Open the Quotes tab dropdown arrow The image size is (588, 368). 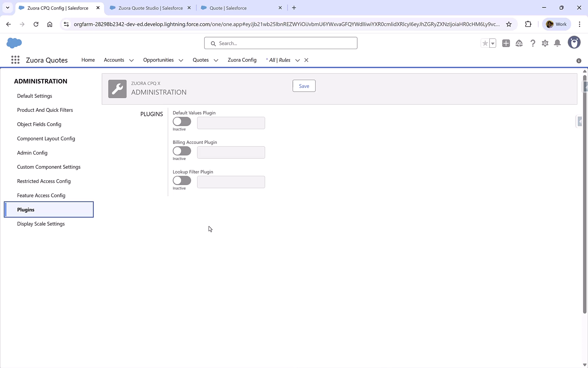coord(216,60)
